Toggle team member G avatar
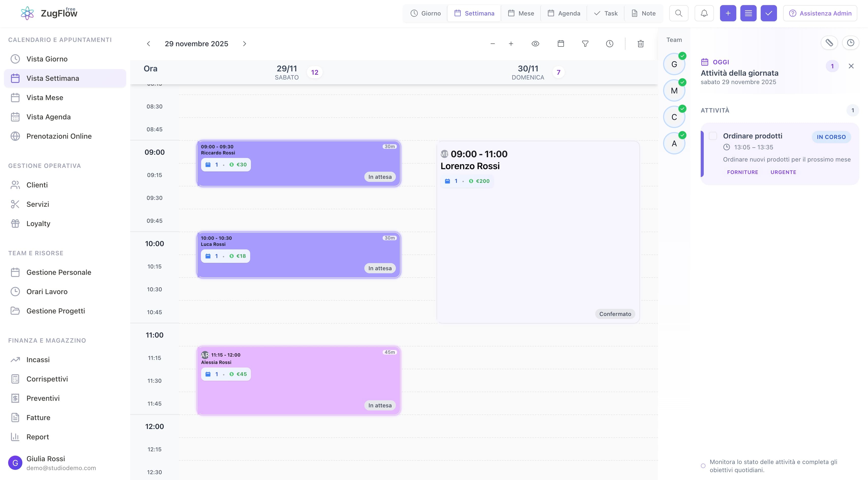Screen dimensions: 868x480 (x=674, y=64)
